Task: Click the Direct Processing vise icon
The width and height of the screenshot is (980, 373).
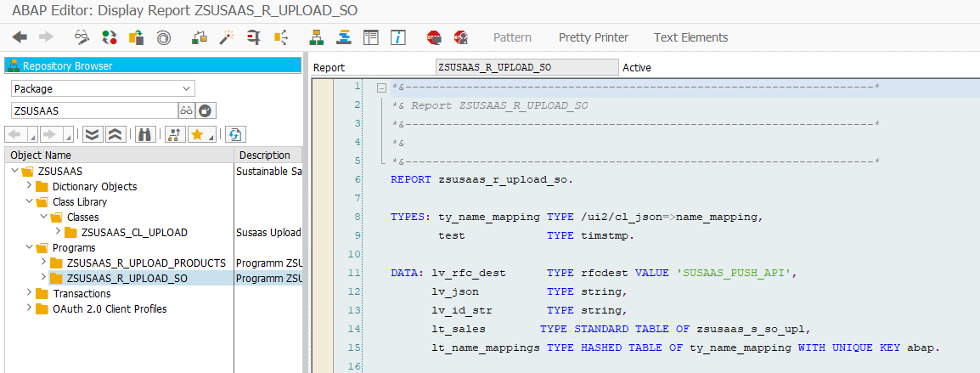Action: 254,37
